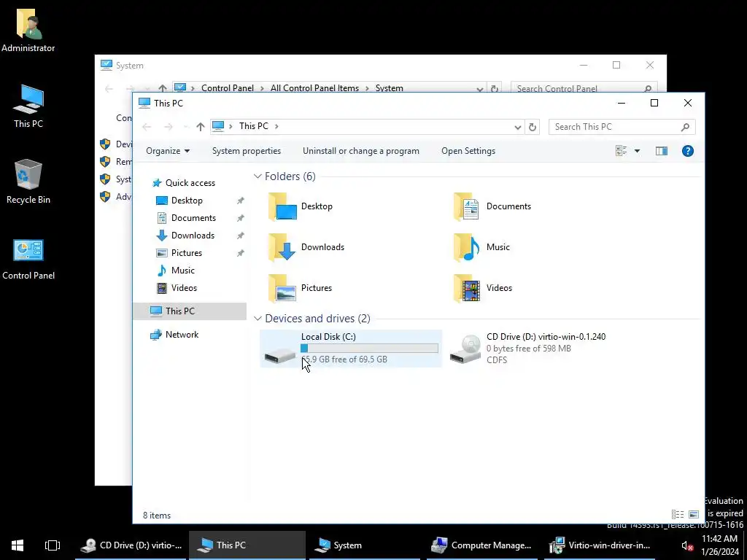This screenshot has width=747, height=560.
Task: Click the Help question mark icon
Action: (687, 151)
